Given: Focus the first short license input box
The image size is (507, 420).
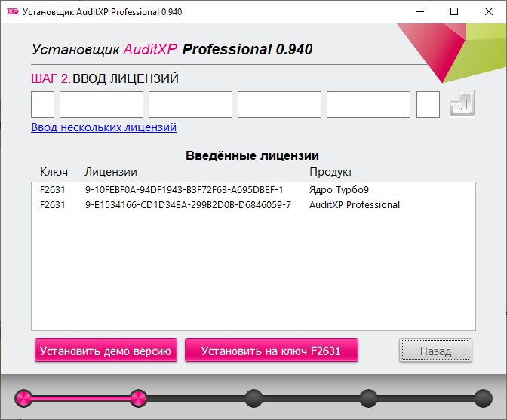Looking at the screenshot, I should click(x=43, y=104).
